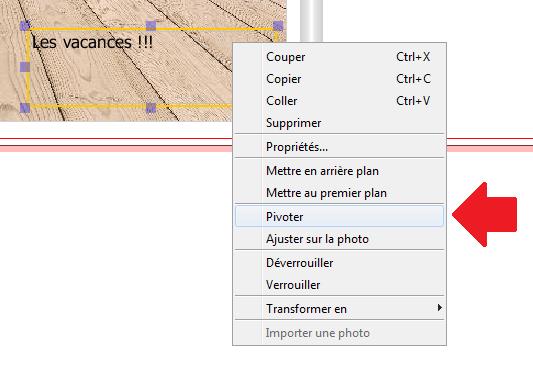Choose Copier from the context menu

point(339,79)
